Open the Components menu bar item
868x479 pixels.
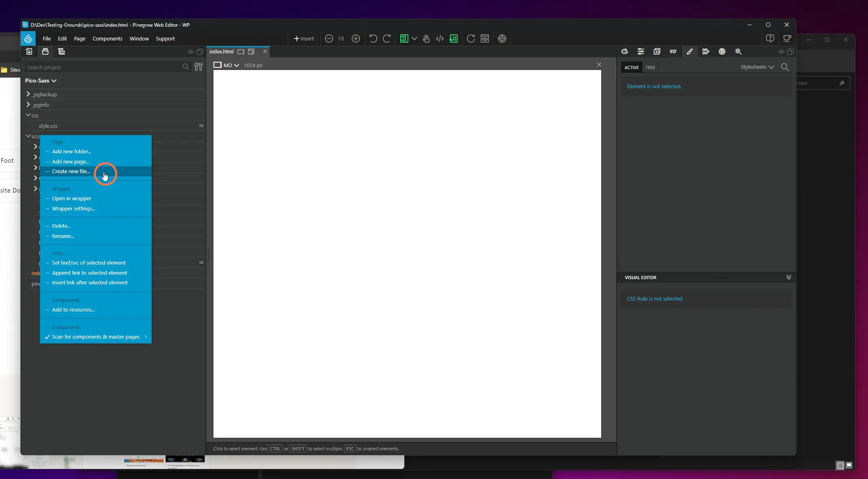point(107,38)
